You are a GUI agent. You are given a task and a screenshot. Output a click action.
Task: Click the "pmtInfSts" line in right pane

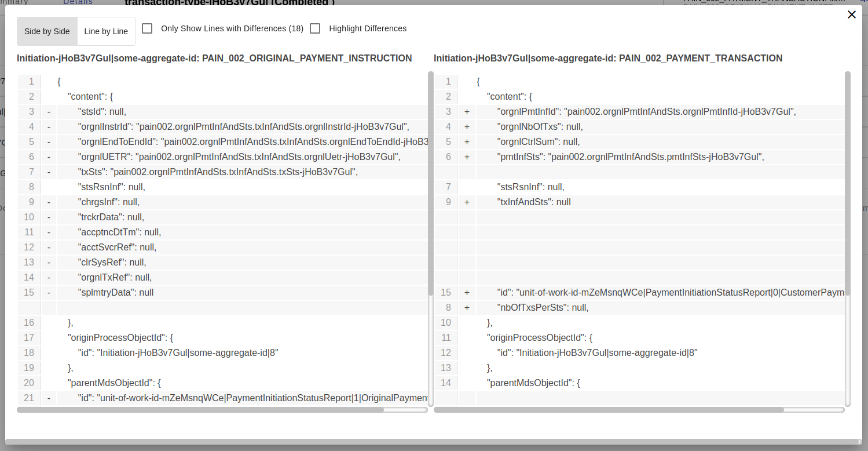[631, 157]
